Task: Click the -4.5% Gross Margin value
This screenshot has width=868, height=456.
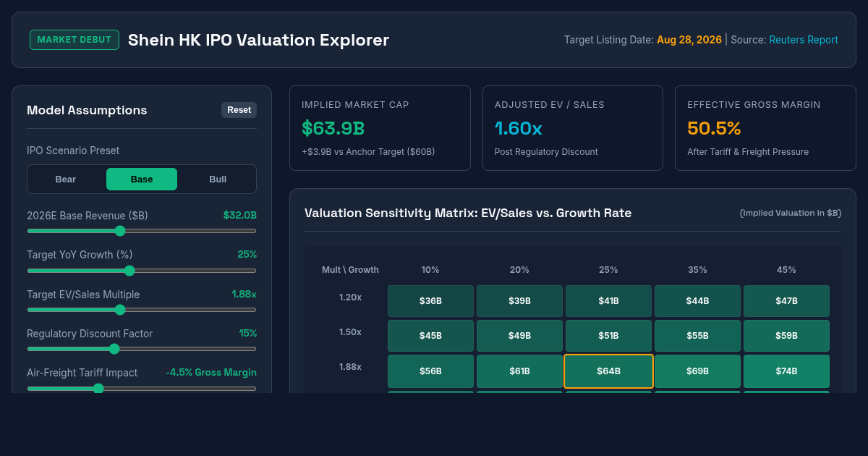Action: (211, 372)
